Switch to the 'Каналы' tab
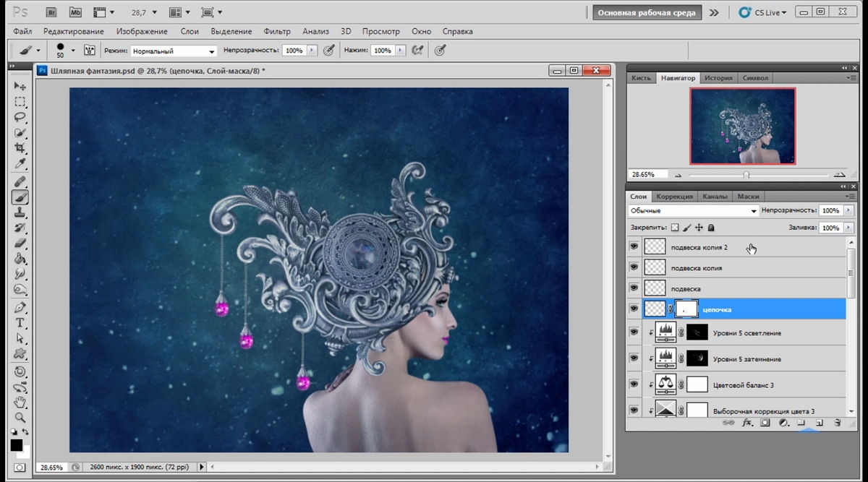 pos(715,197)
